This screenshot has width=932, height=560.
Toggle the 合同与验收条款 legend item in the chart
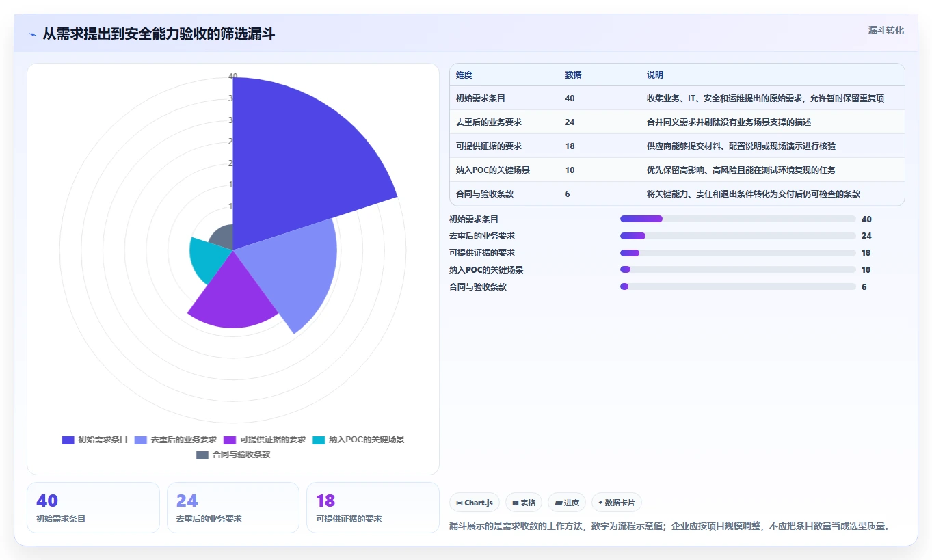click(233, 455)
